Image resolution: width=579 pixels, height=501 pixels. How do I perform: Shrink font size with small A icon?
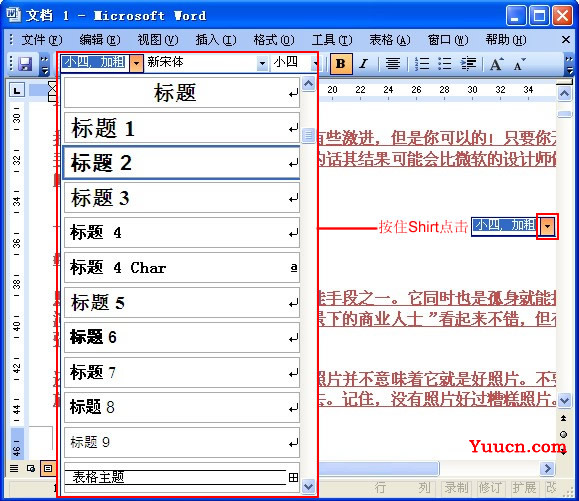pos(519,65)
